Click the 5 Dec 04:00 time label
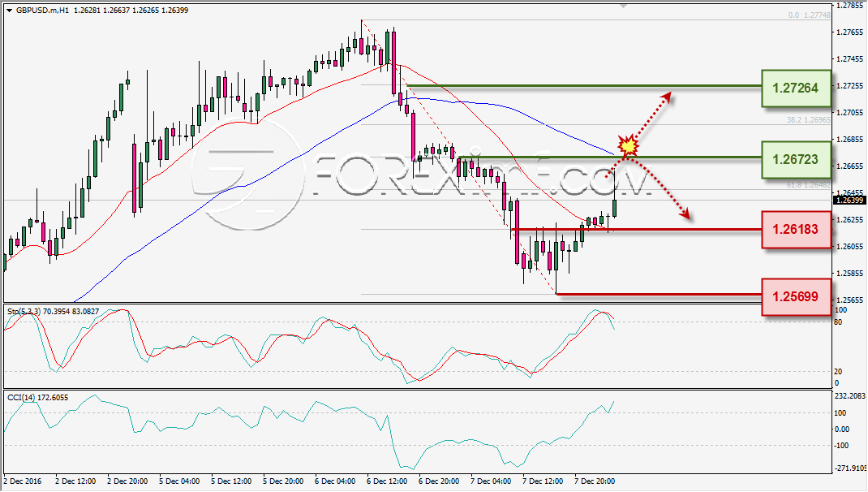This screenshot has height=492, width=868. point(179,481)
